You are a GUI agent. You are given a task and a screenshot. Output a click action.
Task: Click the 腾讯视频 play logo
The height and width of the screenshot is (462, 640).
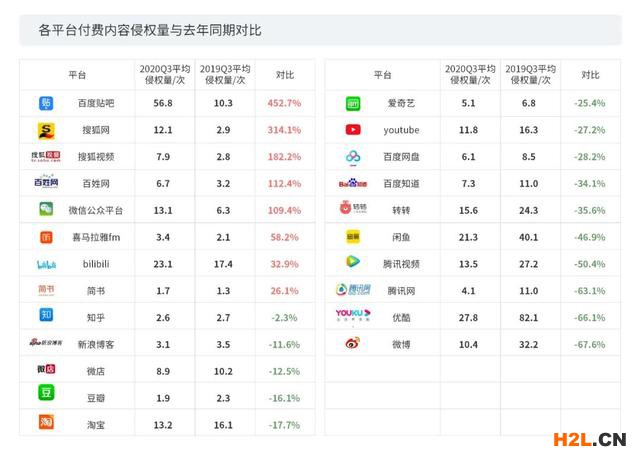(353, 261)
